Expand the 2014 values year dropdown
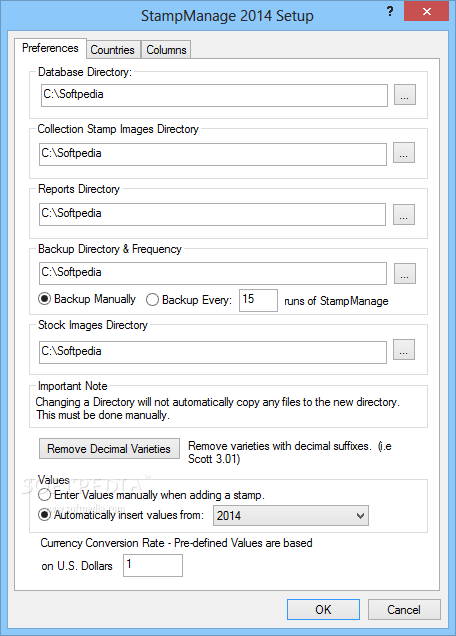 [290, 516]
